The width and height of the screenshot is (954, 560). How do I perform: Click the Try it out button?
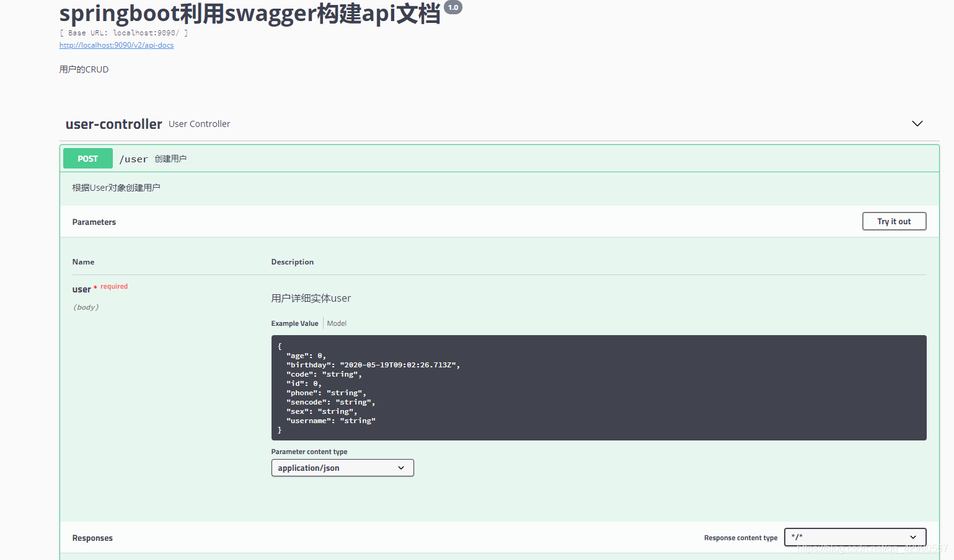point(894,221)
